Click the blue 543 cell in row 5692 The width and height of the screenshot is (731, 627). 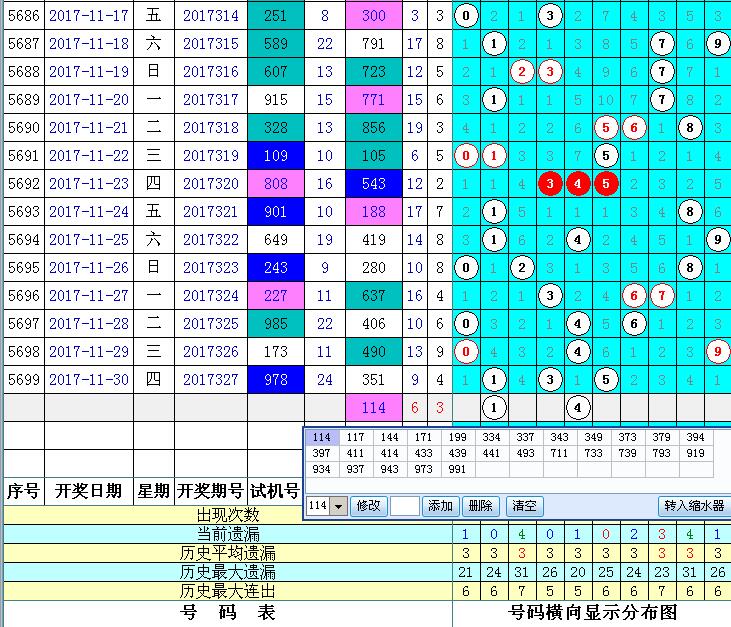point(374,184)
